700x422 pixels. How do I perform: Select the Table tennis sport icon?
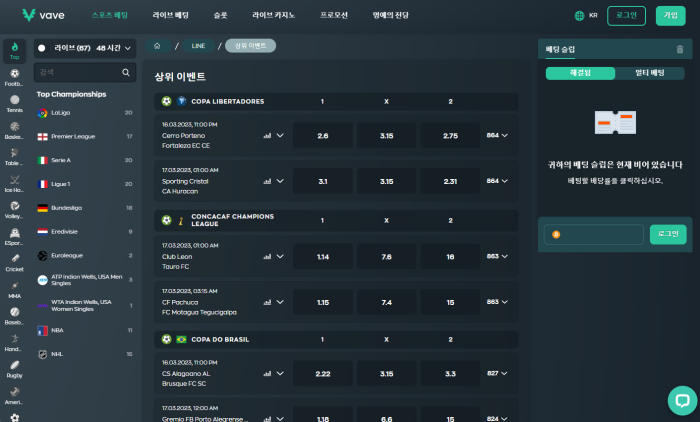[14, 157]
